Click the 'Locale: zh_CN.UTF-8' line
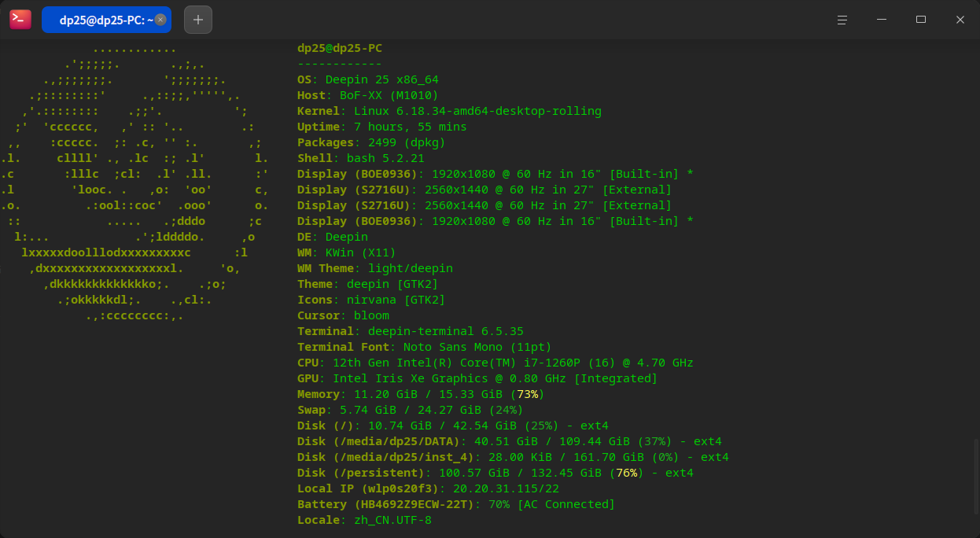Viewport: 980px width, 538px height. (364, 520)
